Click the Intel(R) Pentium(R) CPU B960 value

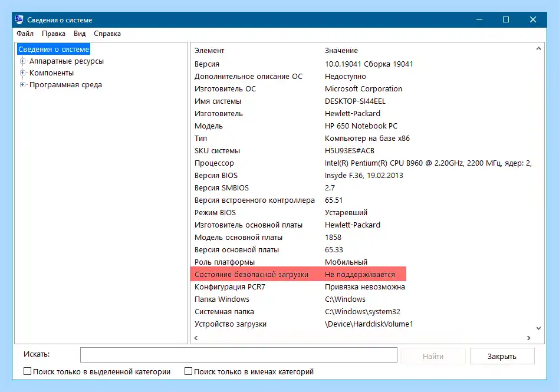tap(428, 163)
